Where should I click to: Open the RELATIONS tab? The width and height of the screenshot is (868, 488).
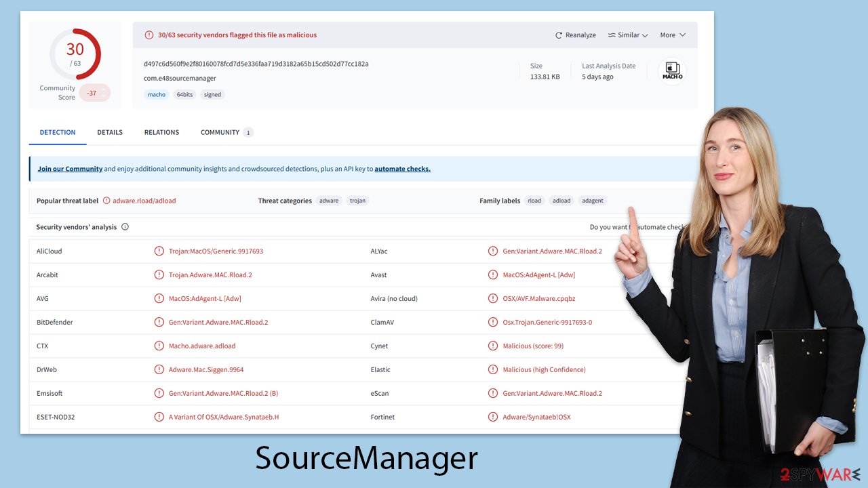(x=161, y=132)
